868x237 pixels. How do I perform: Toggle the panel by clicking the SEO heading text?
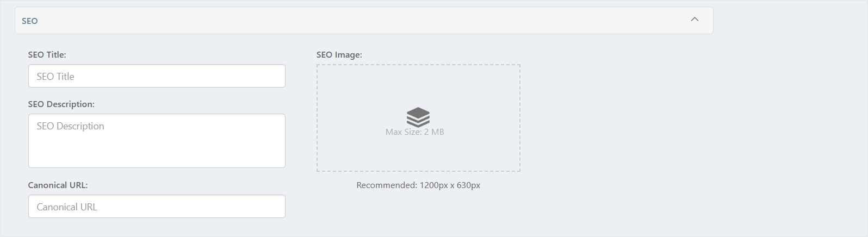pyautogui.click(x=30, y=21)
